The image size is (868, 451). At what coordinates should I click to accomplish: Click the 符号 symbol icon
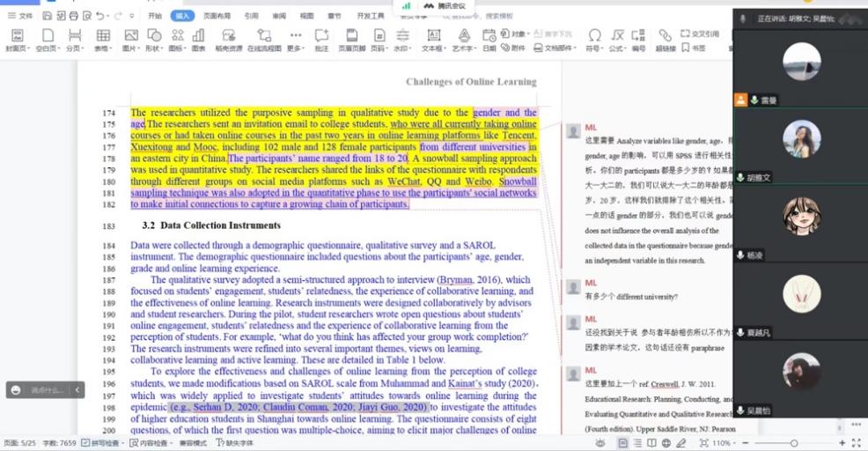[594, 40]
